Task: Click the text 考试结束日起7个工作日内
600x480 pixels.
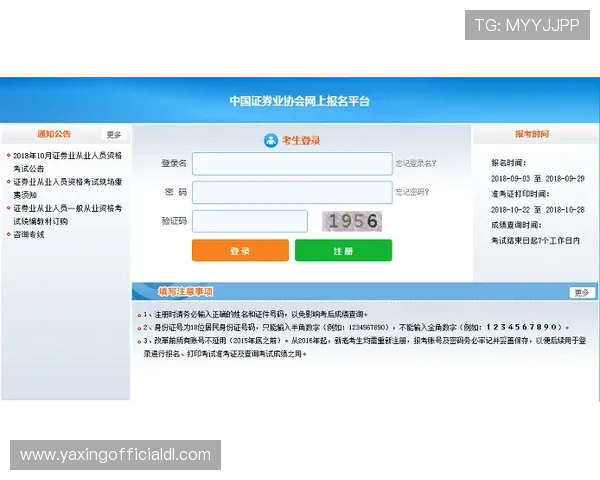Action: 536,241
